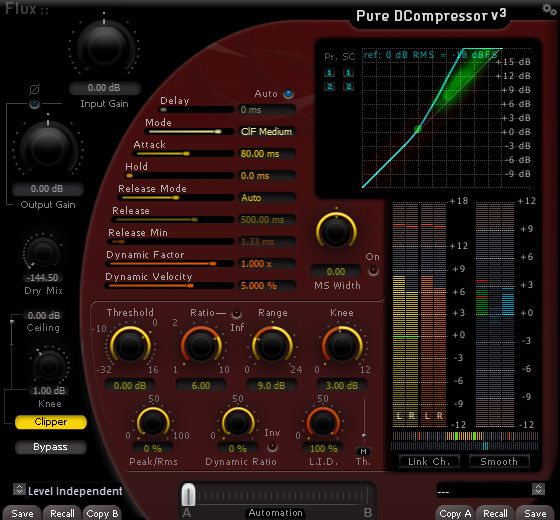The image size is (560, 520).
Task: Open the Level Independent preset stepper
Action: pyautogui.click(x=19, y=489)
